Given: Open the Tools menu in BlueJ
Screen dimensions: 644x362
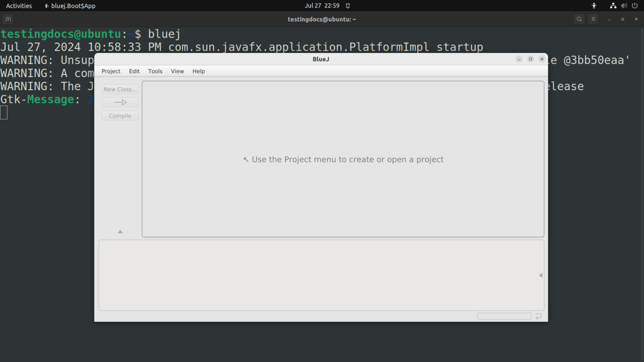Looking at the screenshot, I should 155,71.
